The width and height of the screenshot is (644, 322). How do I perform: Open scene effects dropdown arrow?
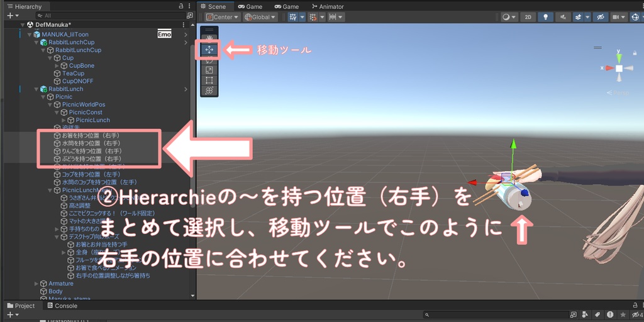(x=587, y=17)
